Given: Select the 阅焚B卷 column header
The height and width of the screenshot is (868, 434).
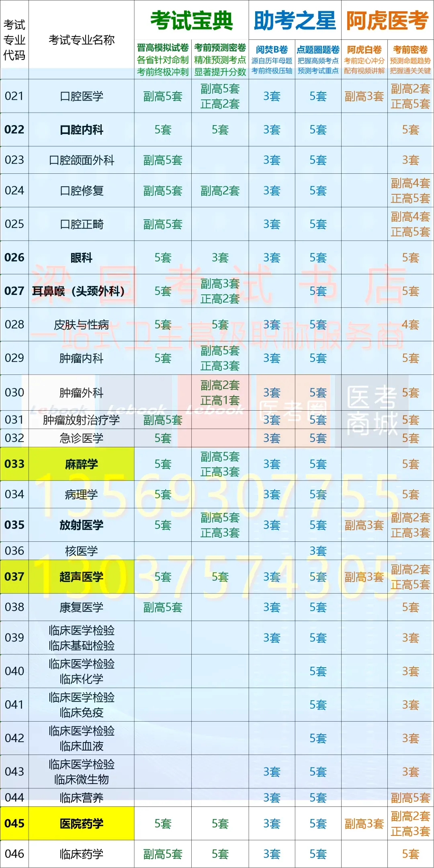Looking at the screenshot, I should (x=272, y=50).
